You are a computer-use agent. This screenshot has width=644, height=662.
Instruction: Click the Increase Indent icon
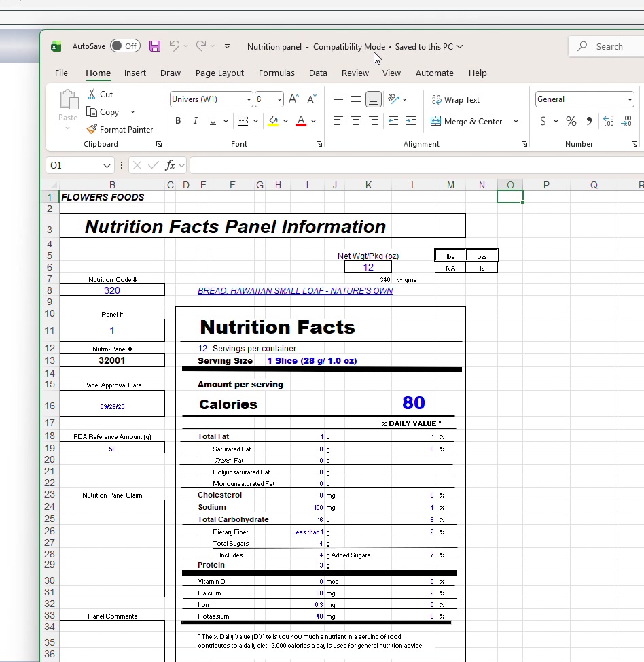tap(411, 121)
